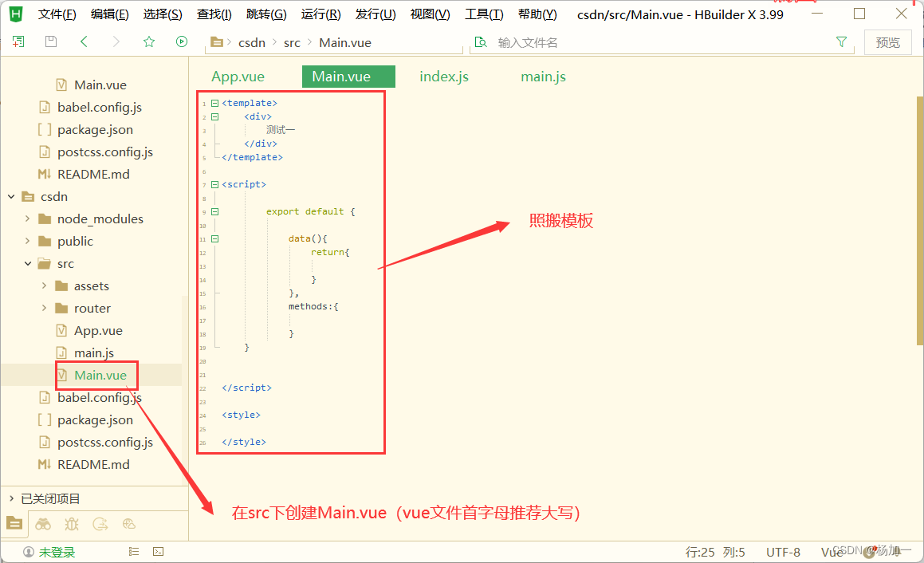Image resolution: width=924 pixels, height=563 pixels.
Task: Fold the template block at line 1
Action: click(x=215, y=103)
